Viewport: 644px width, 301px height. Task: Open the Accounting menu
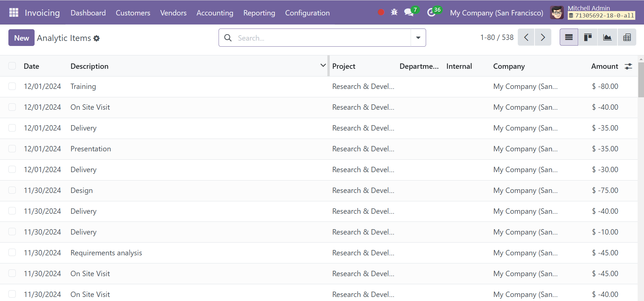(215, 13)
